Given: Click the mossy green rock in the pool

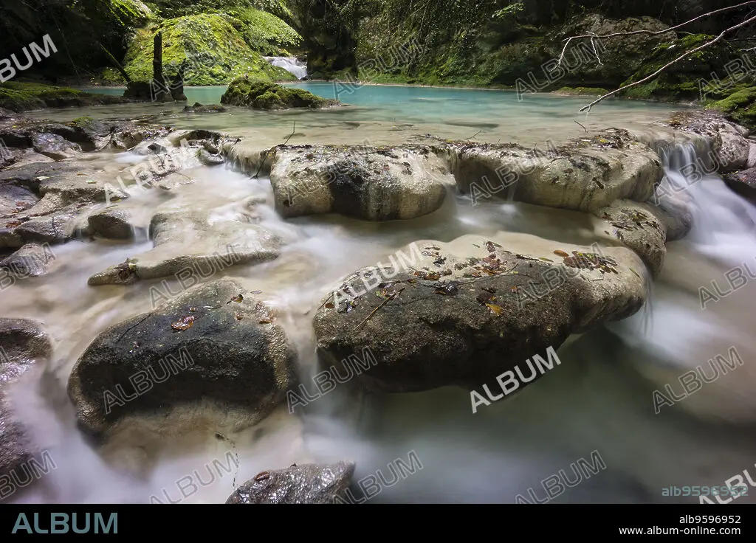Looking at the screenshot, I should point(272,93).
